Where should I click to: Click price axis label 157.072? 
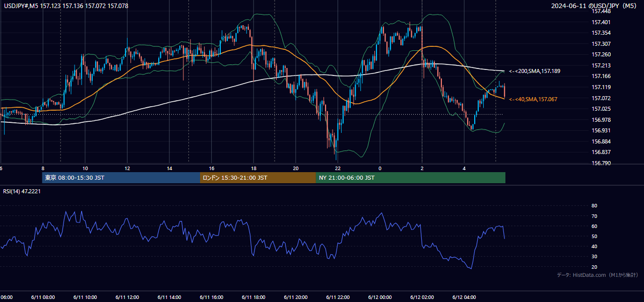[602, 98]
